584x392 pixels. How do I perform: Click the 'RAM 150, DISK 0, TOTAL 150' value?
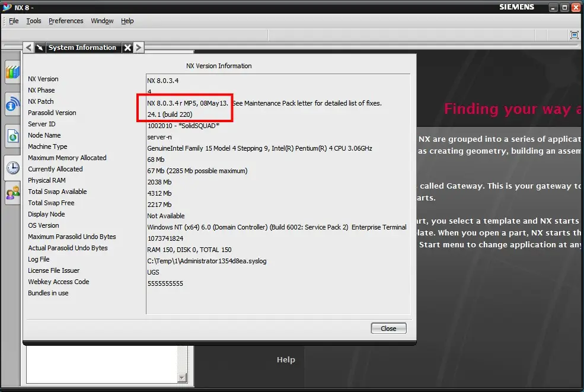[x=189, y=250]
